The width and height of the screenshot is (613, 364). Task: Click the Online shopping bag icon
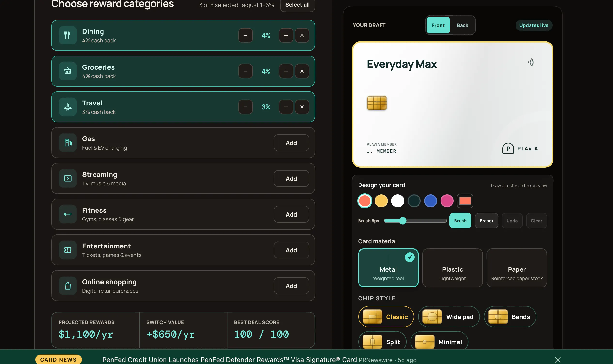point(67,286)
